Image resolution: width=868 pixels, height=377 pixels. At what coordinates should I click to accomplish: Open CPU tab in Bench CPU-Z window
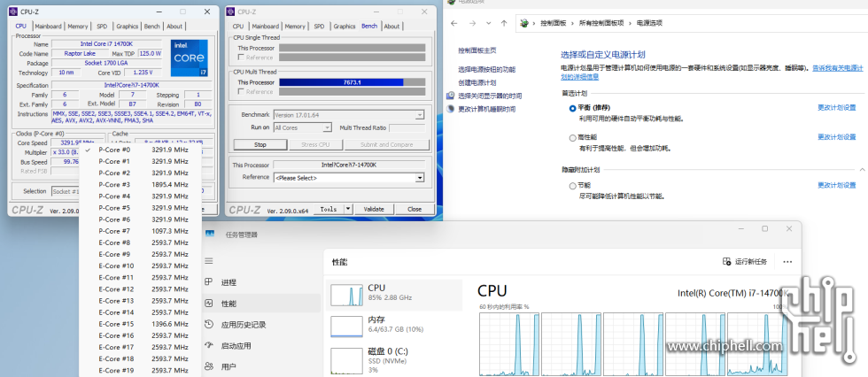(x=238, y=26)
